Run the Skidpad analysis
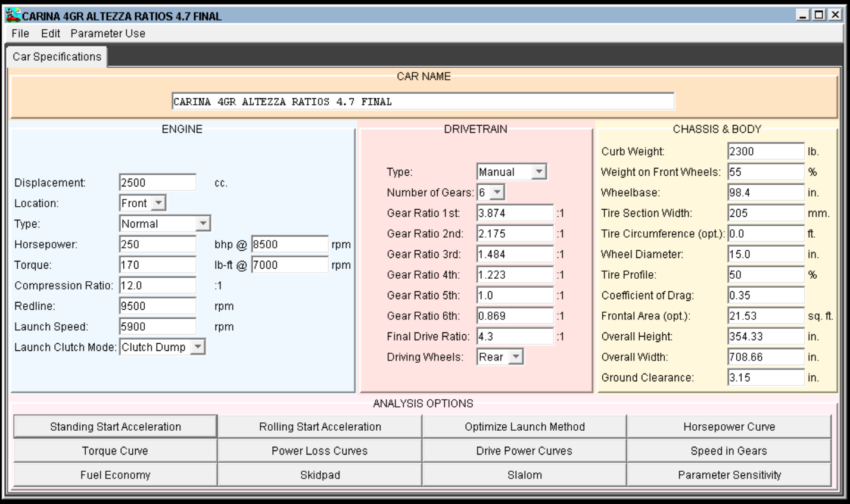 tap(320, 475)
